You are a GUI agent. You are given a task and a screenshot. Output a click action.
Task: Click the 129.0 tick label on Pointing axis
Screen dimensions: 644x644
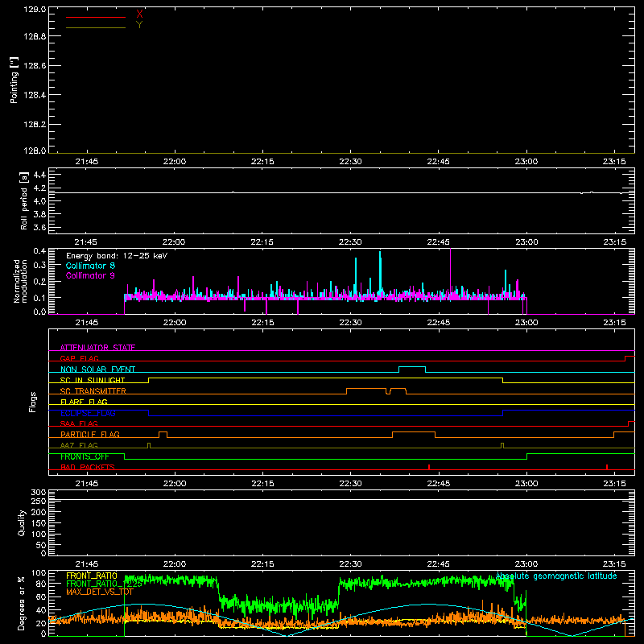(35, 10)
